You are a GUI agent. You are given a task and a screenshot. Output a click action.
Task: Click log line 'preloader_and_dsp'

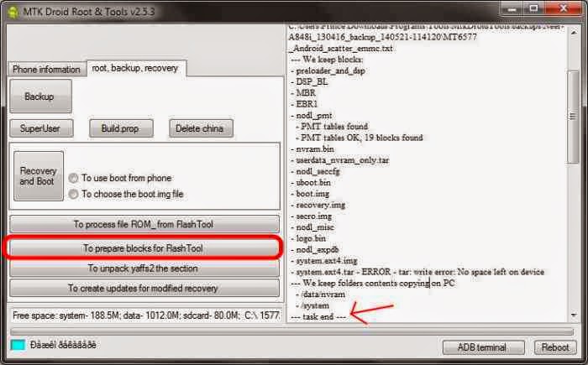tap(328, 70)
